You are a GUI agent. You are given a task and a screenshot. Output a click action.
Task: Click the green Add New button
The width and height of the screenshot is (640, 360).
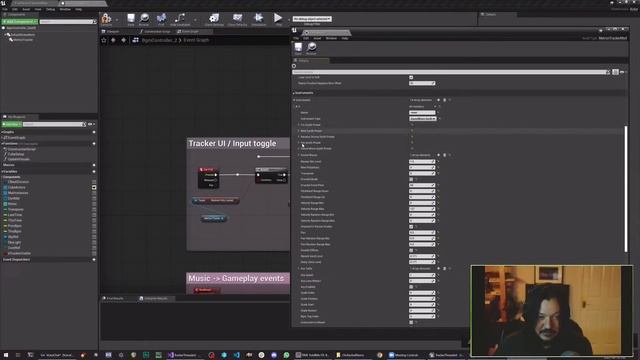11,124
